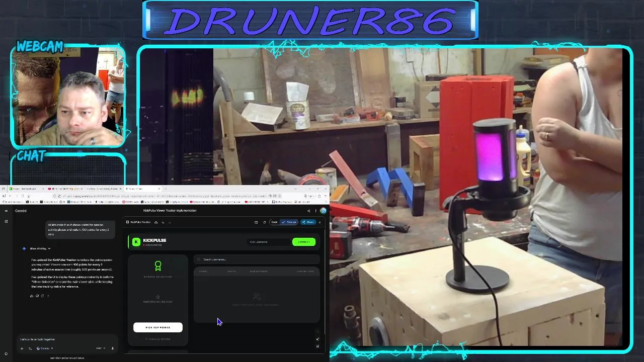Switch canvas to Code view
Image resolution: width=644 pixels, height=362 pixels.
pyautogui.click(x=274, y=222)
